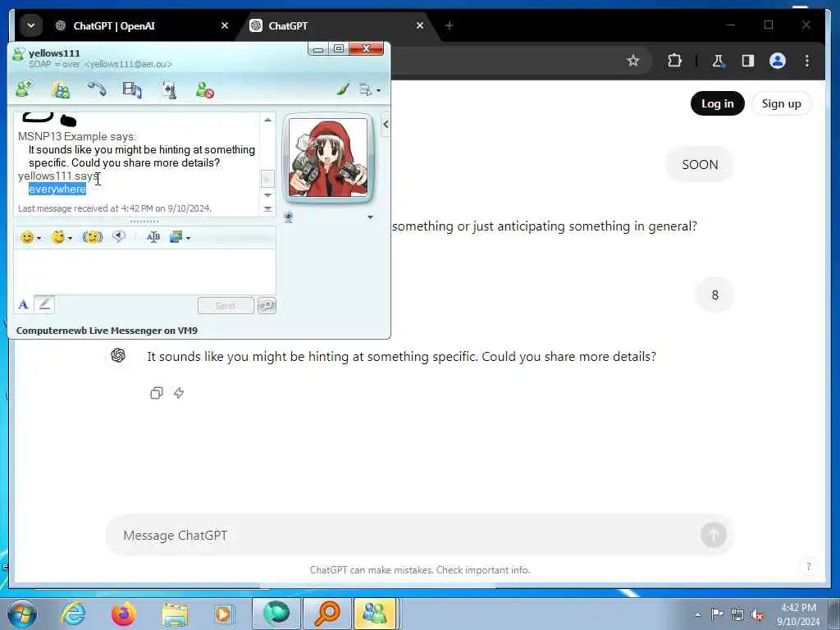840x630 pixels.
Task: Open the Windows Start menu
Action: coord(21,614)
